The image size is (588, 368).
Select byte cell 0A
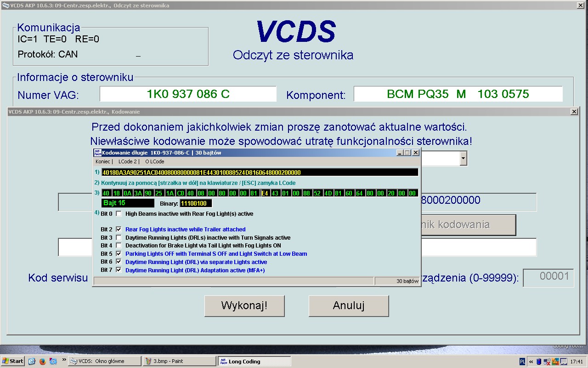coord(127,193)
